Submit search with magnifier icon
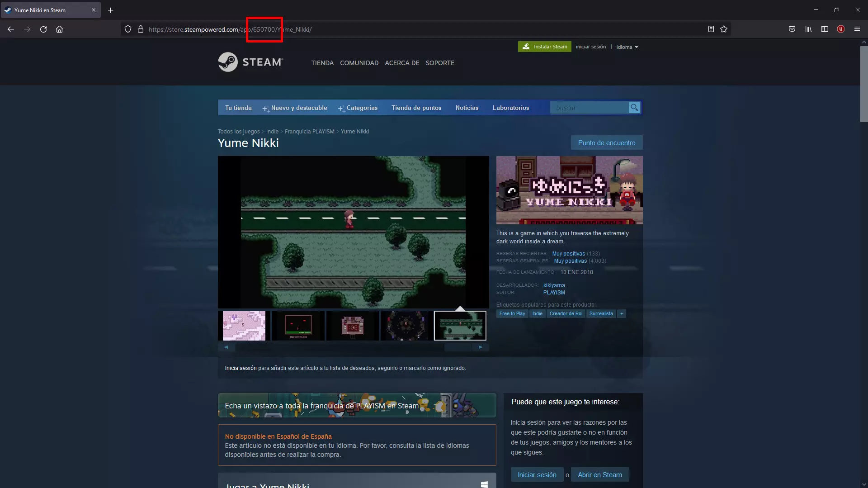 pos(634,108)
